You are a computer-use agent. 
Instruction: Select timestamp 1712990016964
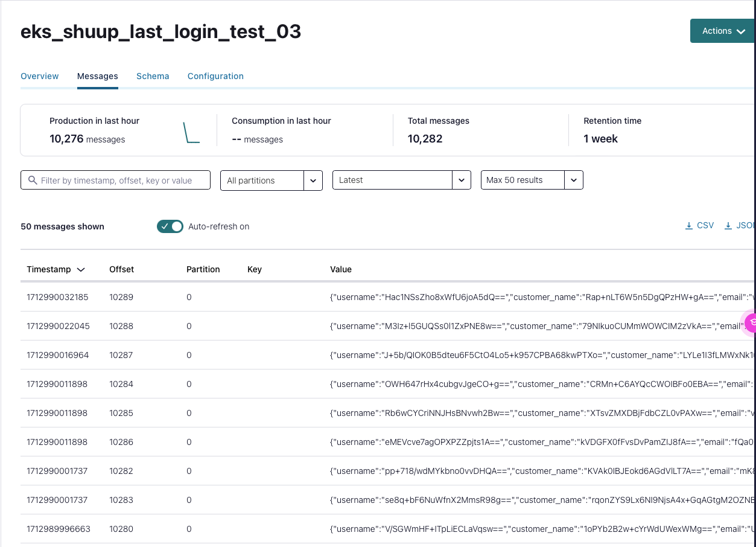[57, 355]
